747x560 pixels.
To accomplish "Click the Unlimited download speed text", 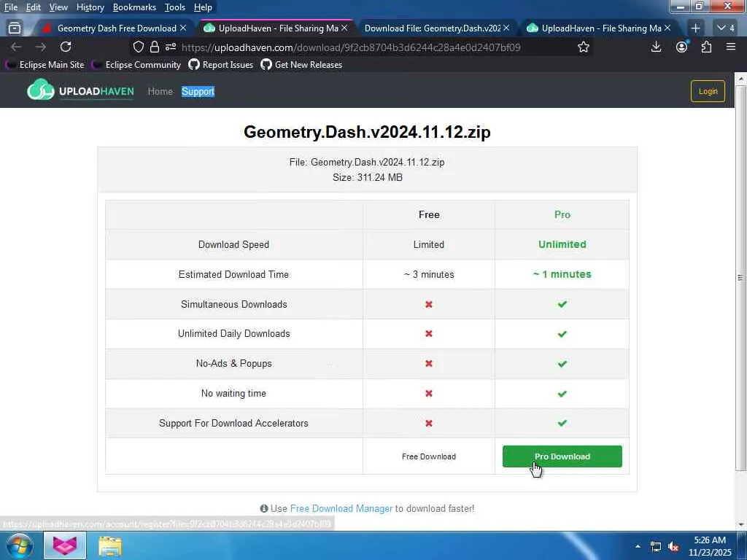I will (562, 244).
